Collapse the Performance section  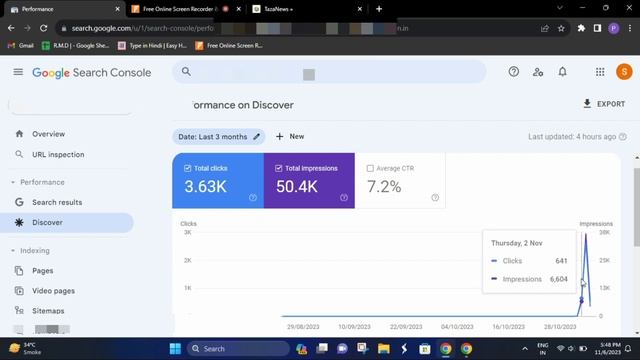[x=38, y=182]
